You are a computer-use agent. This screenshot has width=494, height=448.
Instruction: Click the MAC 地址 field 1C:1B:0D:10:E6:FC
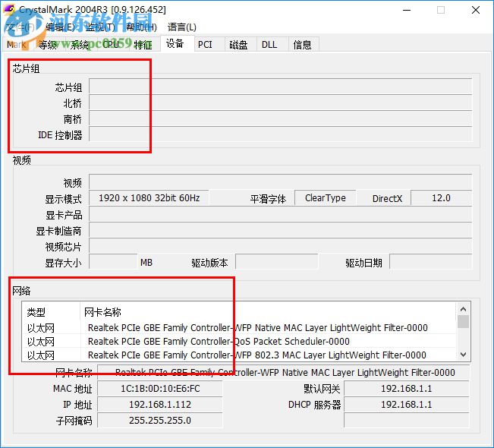(160, 389)
